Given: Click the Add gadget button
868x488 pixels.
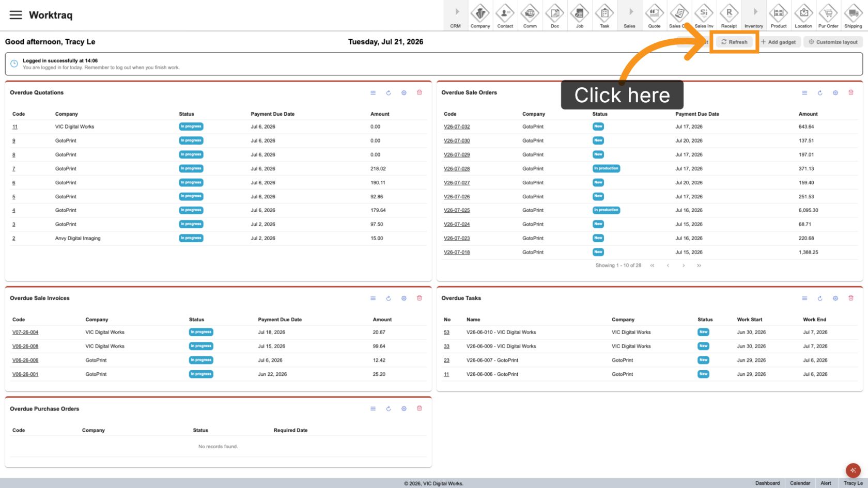Looking at the screenshot, I should point(778,42).
